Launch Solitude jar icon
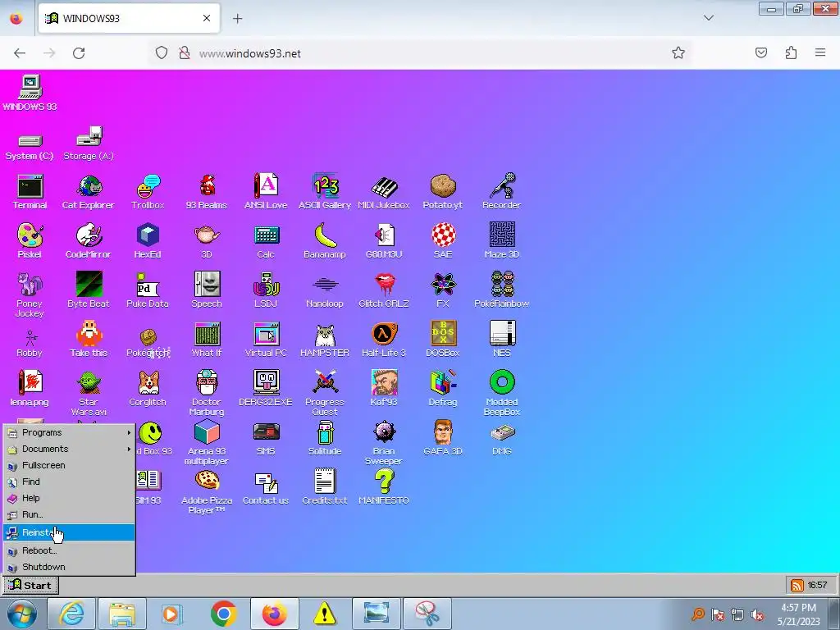840x630 pixels. coord(325,438)
